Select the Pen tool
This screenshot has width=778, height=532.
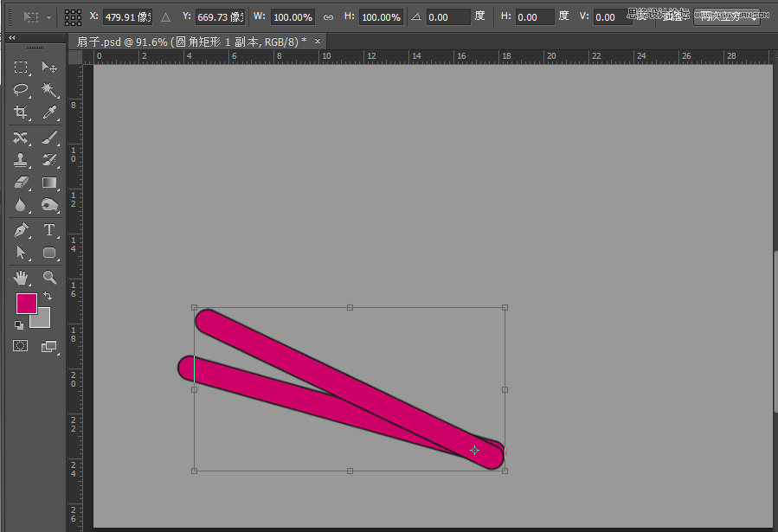pos(21,230)
